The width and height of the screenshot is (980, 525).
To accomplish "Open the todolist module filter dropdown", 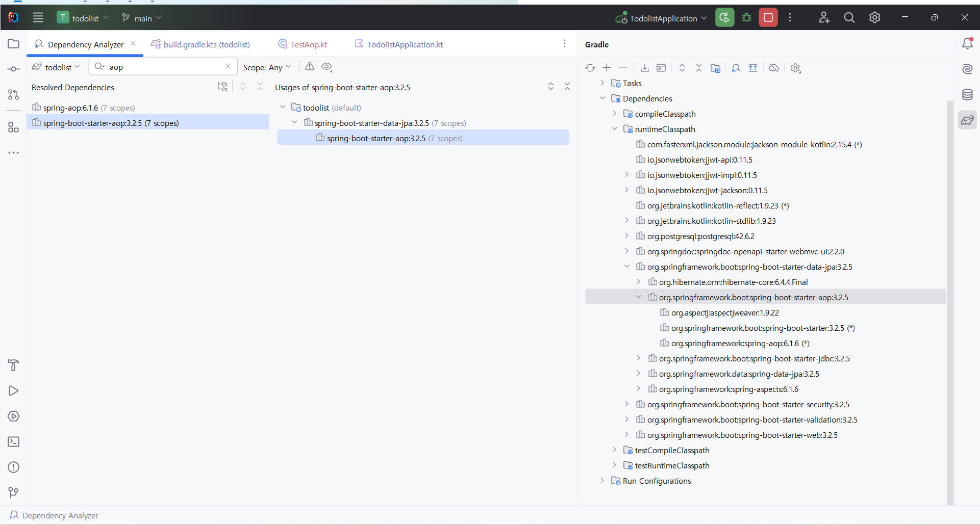I will (56, 67).
